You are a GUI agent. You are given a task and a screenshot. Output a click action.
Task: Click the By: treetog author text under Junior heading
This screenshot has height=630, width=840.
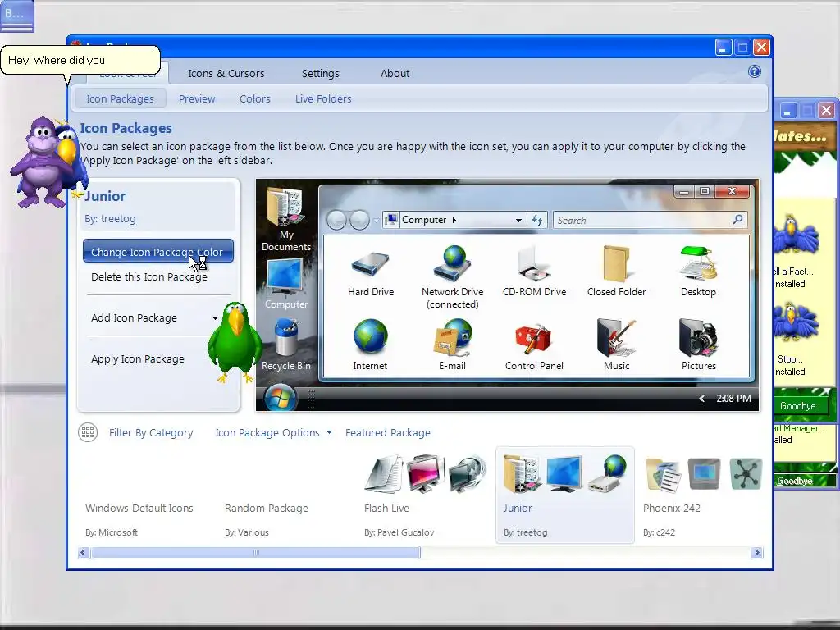click(x=110, y=218)
